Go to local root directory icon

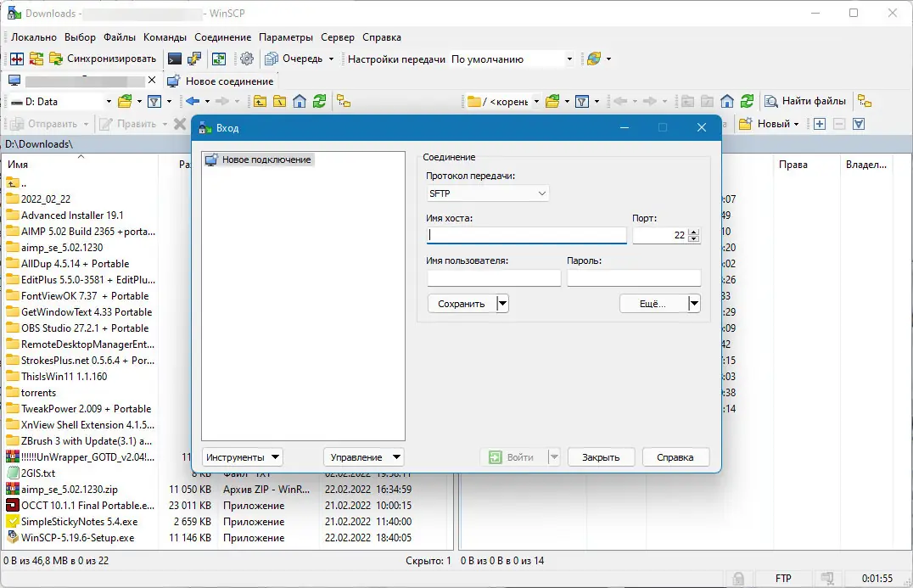click(279, 101)
